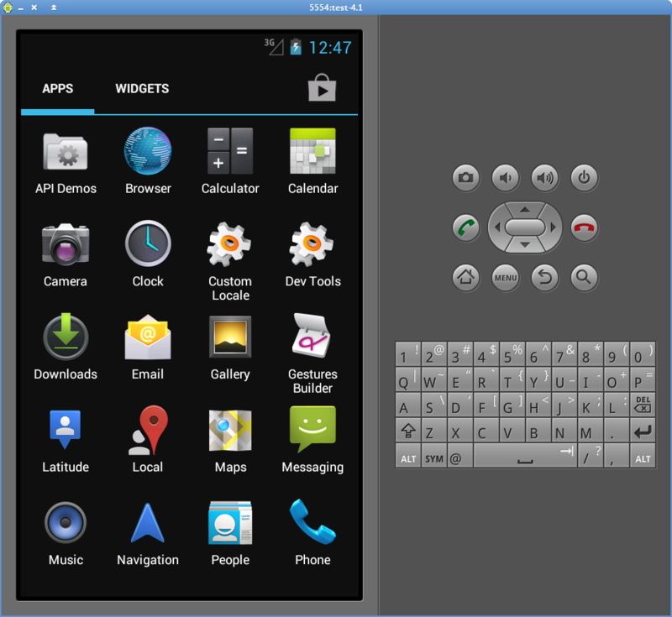672x617 pixels.
Task: Open the Calculator app
Action: tap(229, 159)
